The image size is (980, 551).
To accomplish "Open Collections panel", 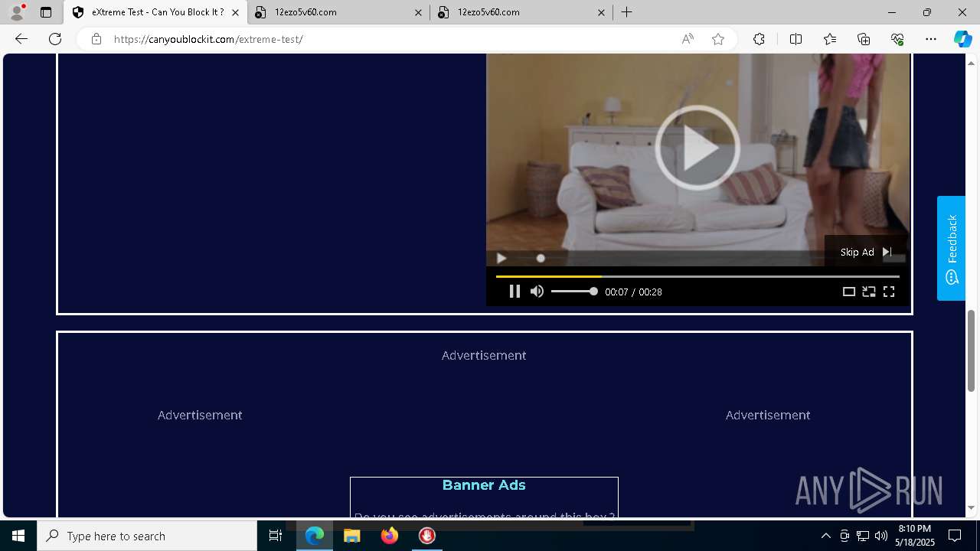I will [864, 39].
